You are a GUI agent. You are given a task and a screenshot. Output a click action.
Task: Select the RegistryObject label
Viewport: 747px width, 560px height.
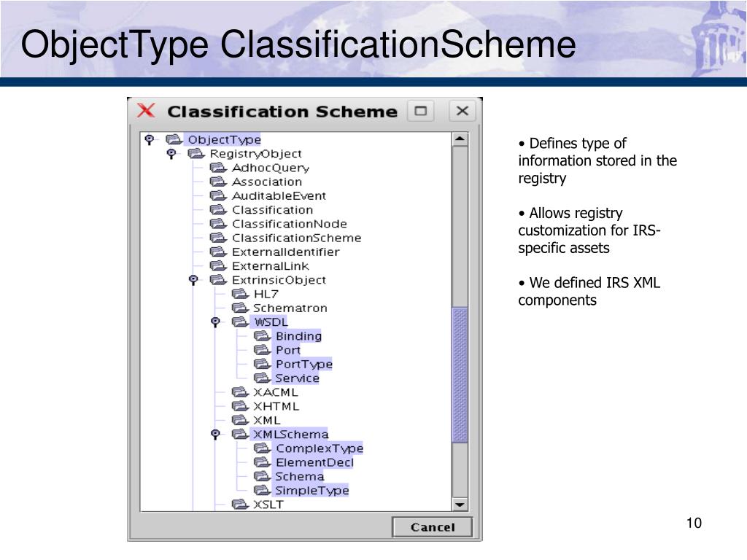(256, 154)
